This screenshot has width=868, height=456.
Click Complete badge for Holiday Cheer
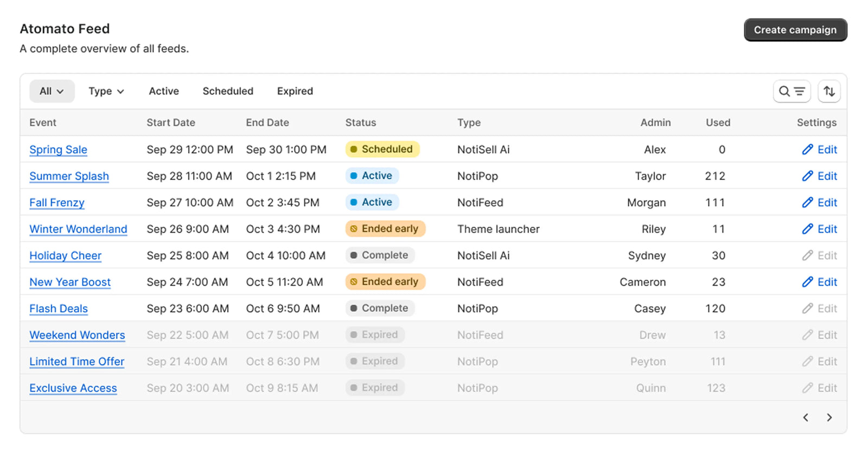[380, 255]
